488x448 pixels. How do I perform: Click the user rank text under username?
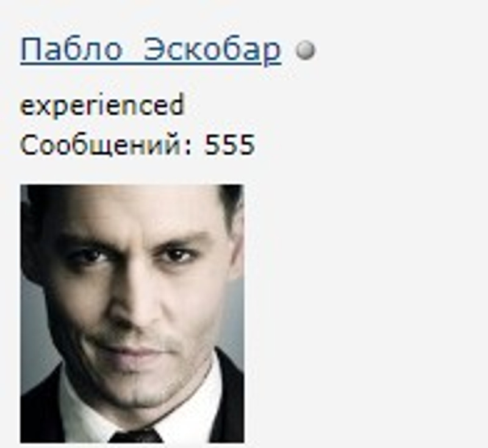[102, 105]
